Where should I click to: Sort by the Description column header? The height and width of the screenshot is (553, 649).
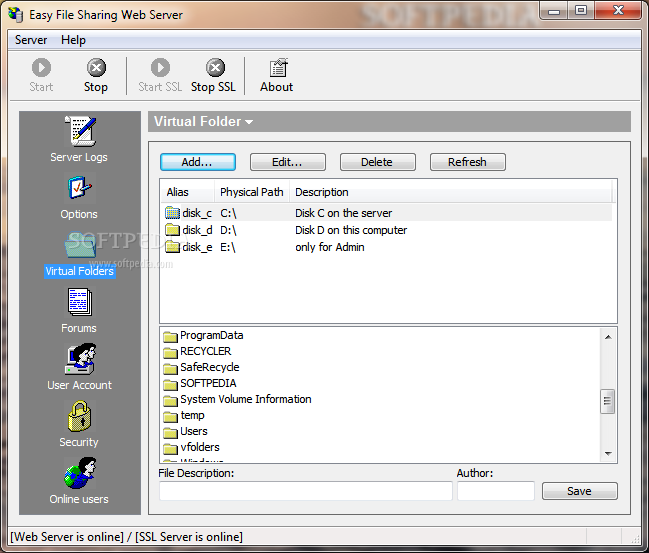[451, 192]
